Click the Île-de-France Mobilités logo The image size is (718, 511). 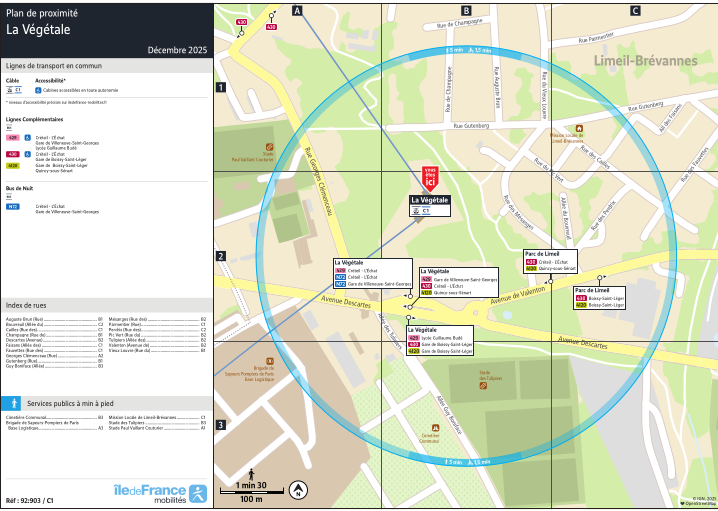[160, 494]
